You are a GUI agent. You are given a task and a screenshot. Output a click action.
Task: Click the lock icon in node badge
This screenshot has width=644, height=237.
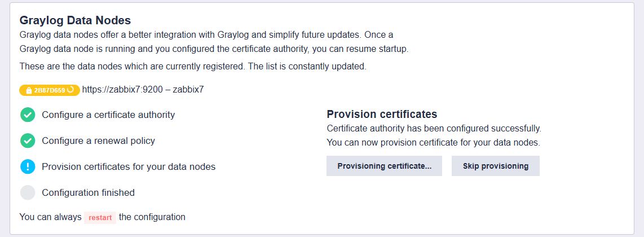click(29, 90)
